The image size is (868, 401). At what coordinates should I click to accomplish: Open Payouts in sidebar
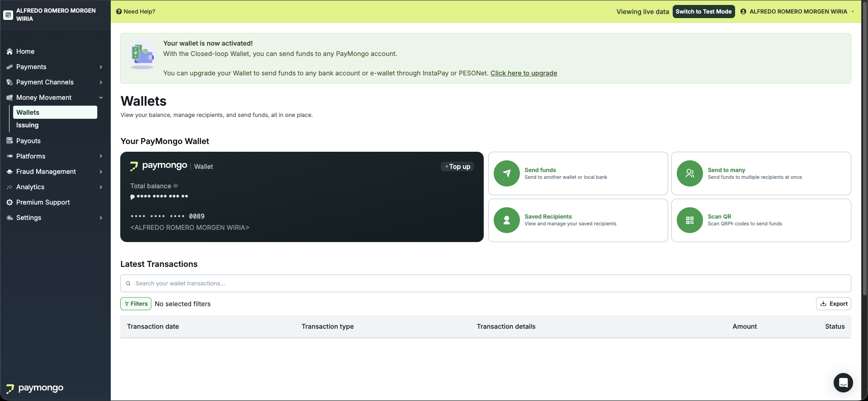pos(28,141)
